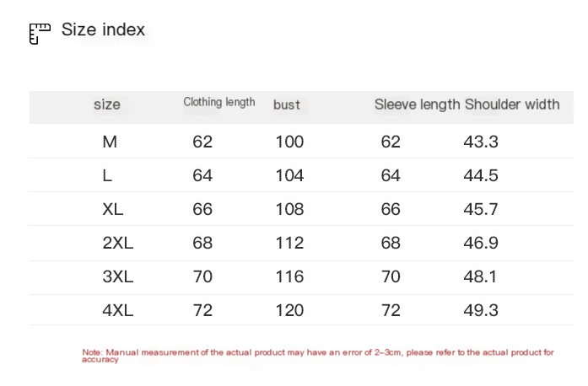Click the bust value 108

289,209
